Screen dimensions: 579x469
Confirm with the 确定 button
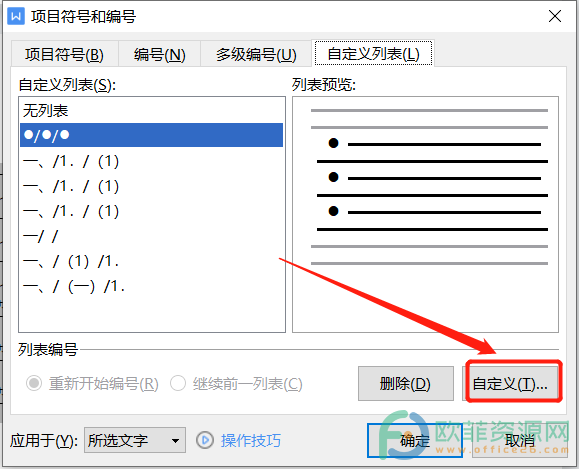point(415,440)
